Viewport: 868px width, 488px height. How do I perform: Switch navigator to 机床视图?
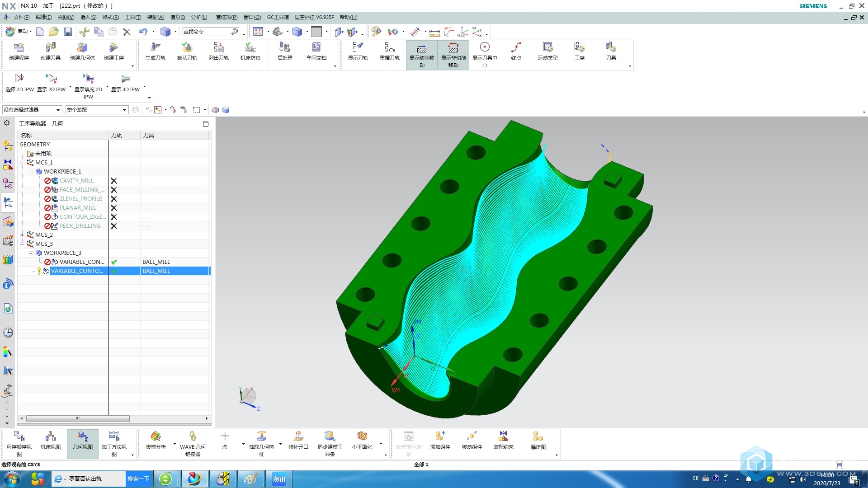click(x=51, y=440)
